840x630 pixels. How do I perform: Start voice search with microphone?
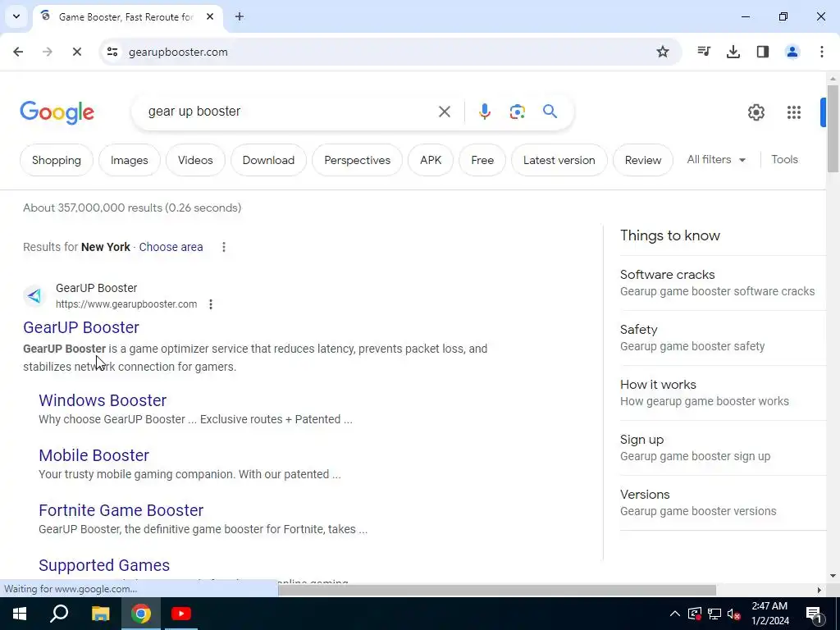[484, 112]
